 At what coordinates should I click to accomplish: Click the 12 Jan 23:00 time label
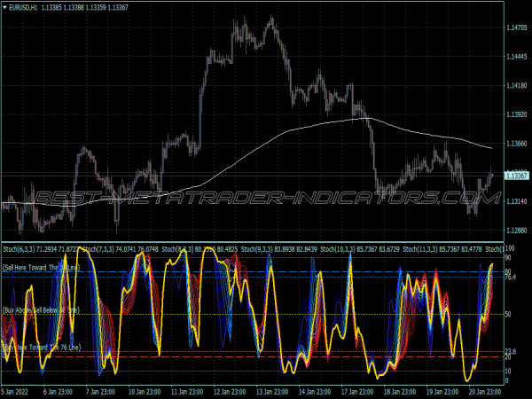[230, 392]
